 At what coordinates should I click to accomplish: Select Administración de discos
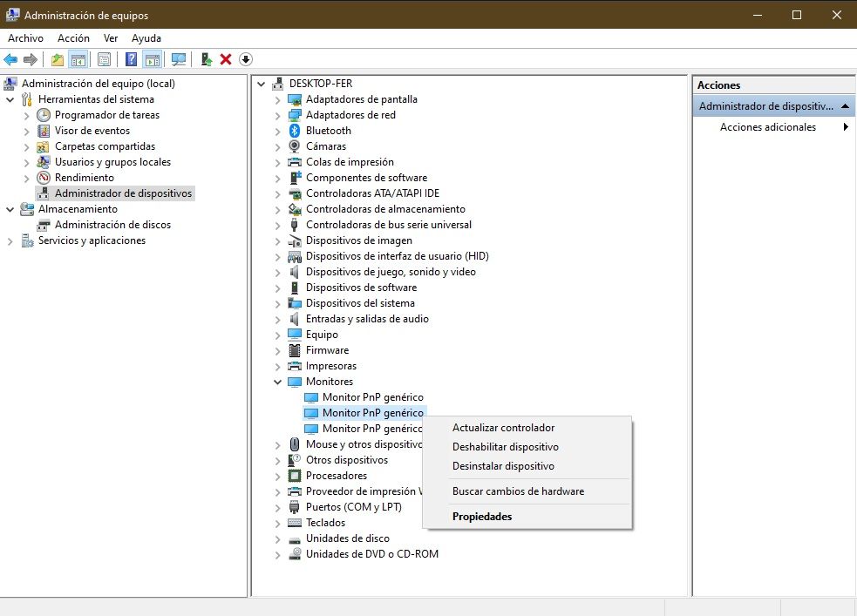[112, 225]
